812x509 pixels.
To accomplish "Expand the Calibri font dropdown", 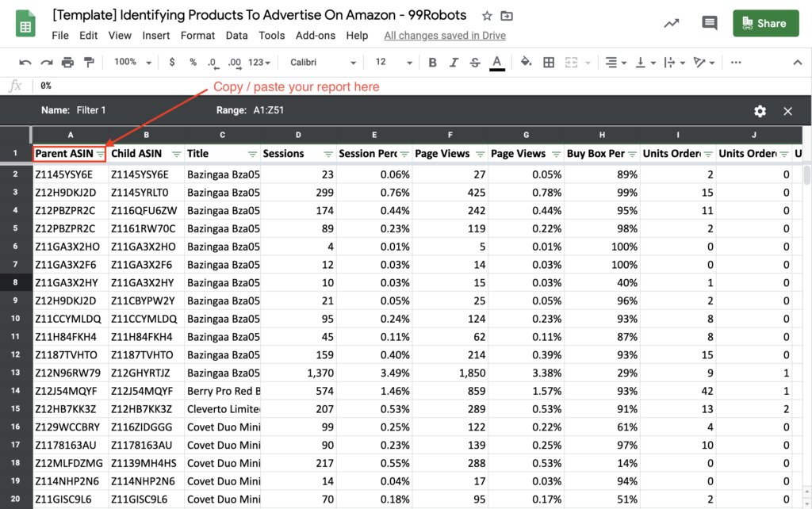I will point(322,63).
